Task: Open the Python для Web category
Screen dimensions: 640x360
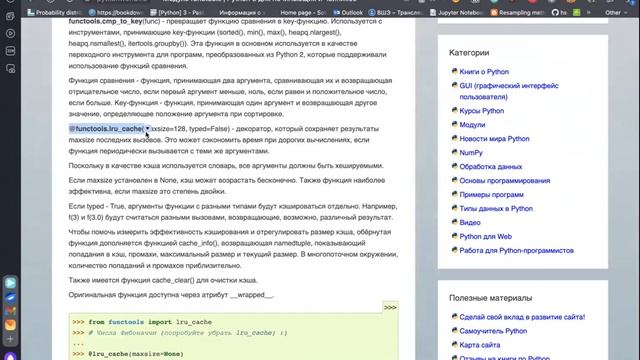Action: [485, 236]
